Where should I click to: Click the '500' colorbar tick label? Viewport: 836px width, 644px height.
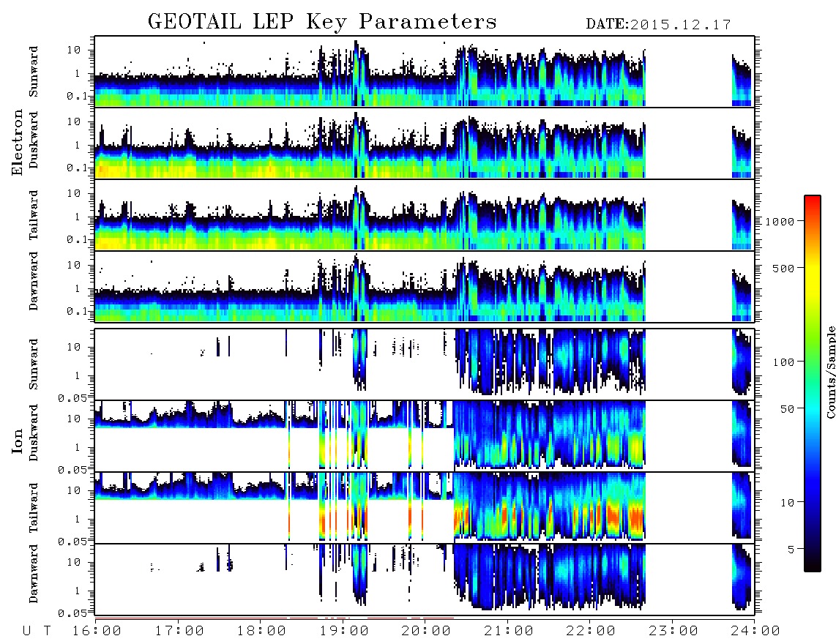tap(783, 268)
